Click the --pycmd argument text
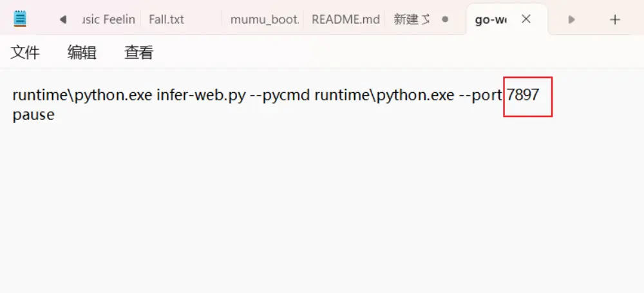 [x=280, y=95]
